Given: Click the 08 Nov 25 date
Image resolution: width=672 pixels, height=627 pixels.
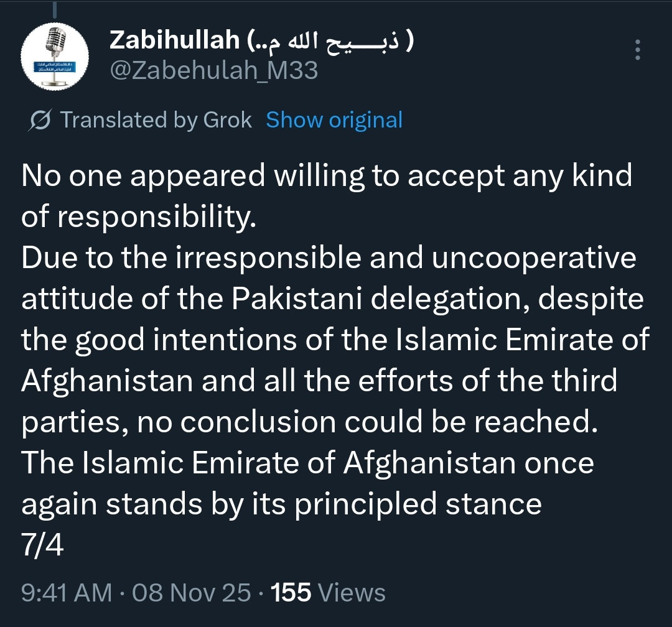Looking at the screenshot, I should click(191, 593).
